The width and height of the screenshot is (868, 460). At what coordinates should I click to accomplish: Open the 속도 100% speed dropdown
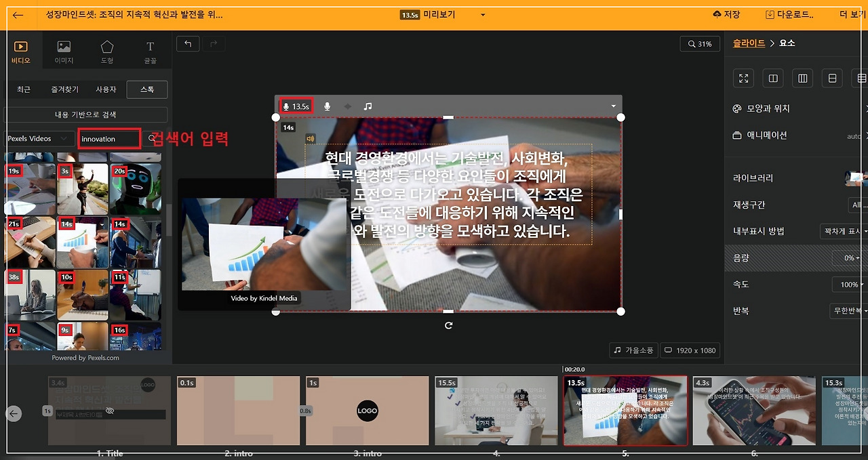(850, 285)
